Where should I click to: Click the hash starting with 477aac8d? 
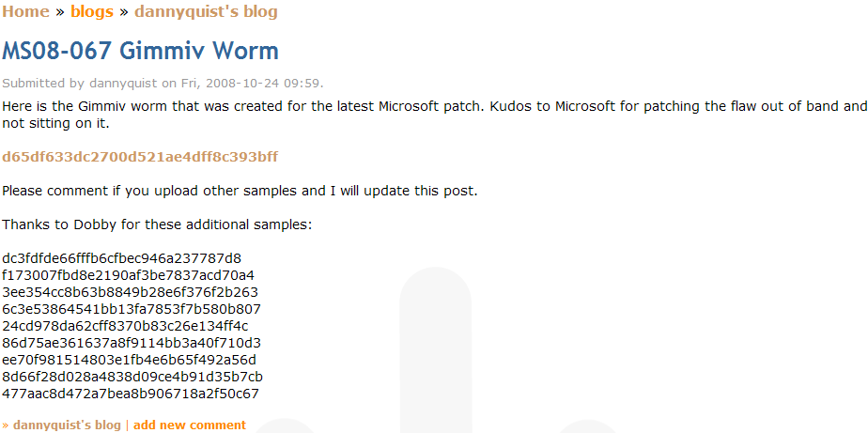[x=131, y=394]
